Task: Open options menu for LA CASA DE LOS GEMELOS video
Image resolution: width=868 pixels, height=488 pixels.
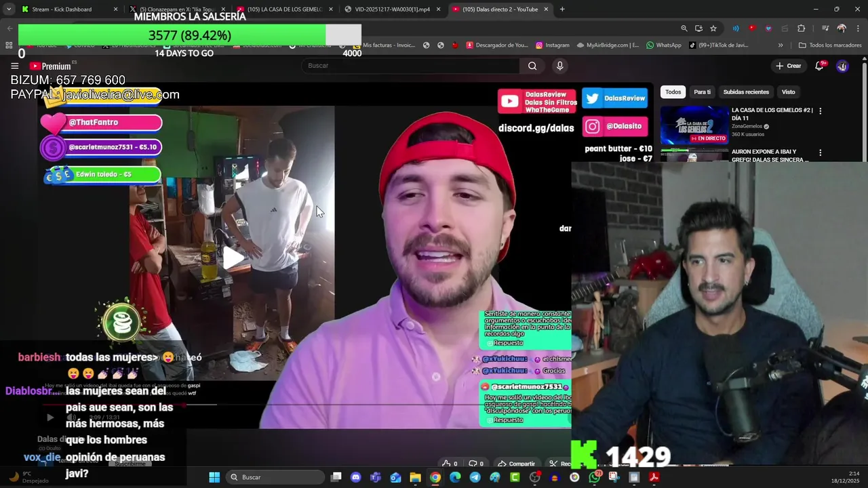Action: [x=820, y=111]
